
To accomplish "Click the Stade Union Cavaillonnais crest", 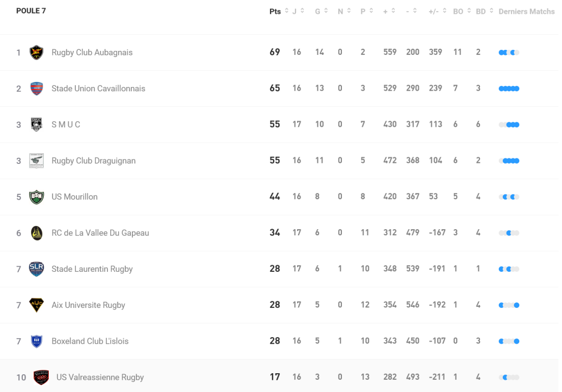I will [x=37, y=89].
